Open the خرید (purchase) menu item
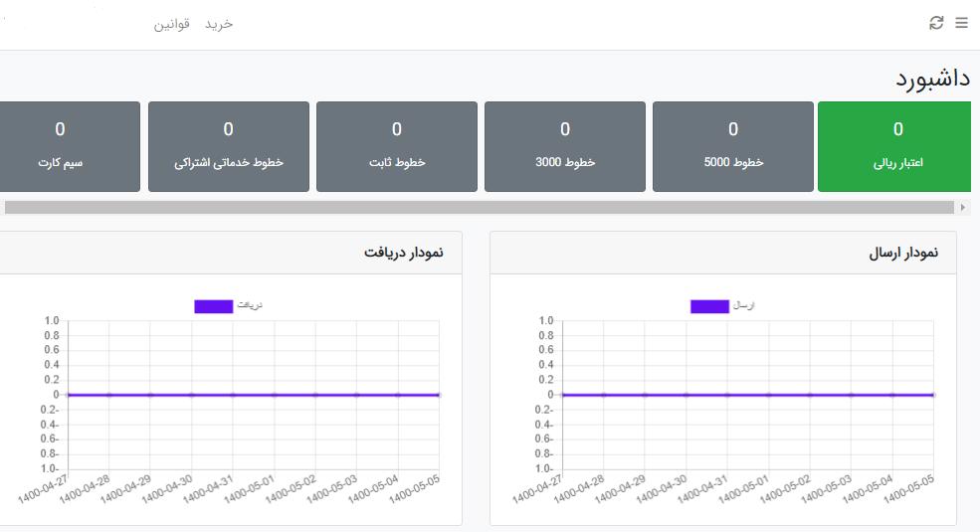This screenshot has height=532, width=980. (219, 24)
